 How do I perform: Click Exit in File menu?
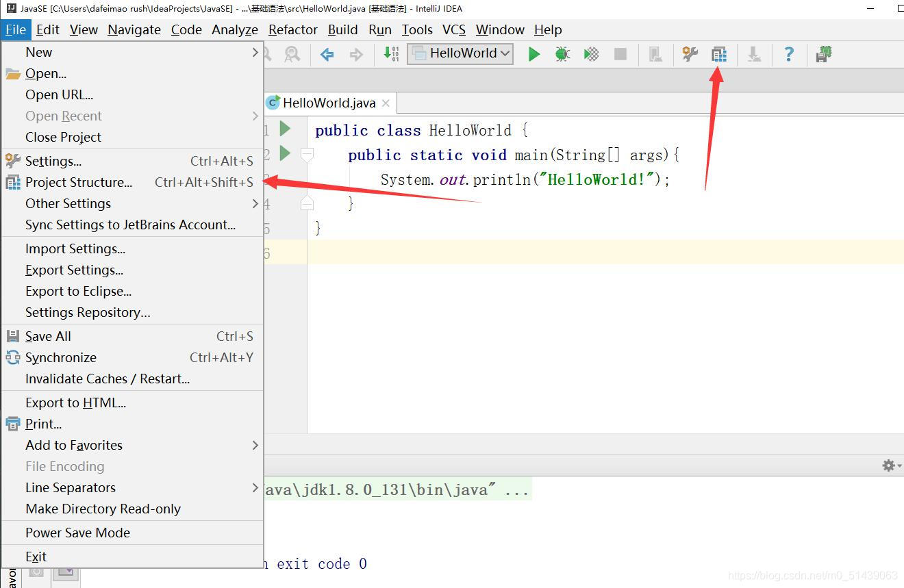coord(133,557)
